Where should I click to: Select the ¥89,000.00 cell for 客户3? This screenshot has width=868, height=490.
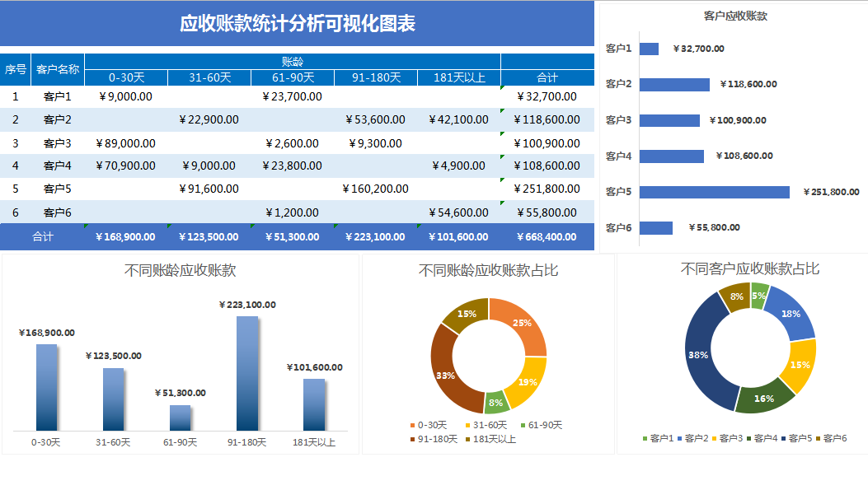(126, 142)
